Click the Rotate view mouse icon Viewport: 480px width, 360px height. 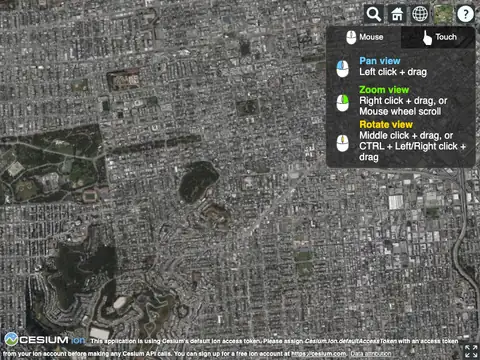342,143
